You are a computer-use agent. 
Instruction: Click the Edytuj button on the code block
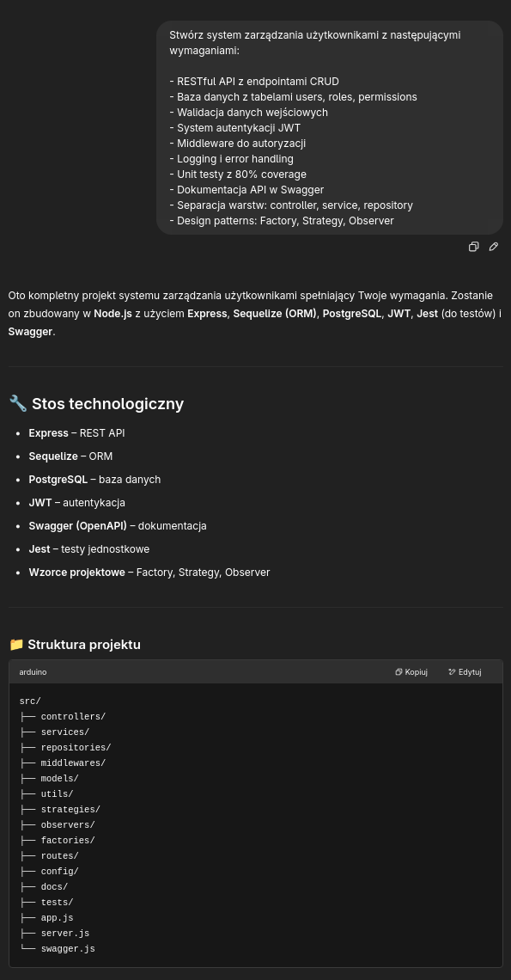point(465,672)
